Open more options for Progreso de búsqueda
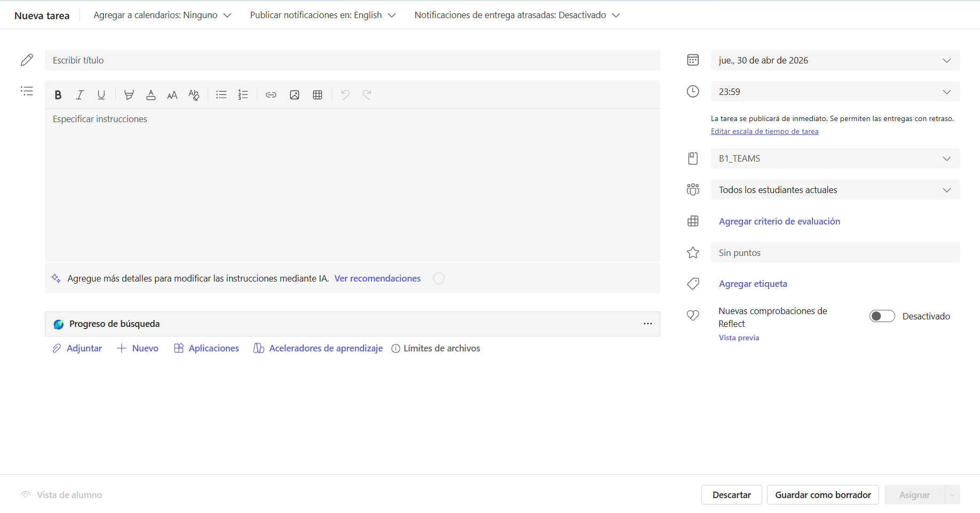The height and width of the screenshot is (513, 980). [x=648, y=324]
